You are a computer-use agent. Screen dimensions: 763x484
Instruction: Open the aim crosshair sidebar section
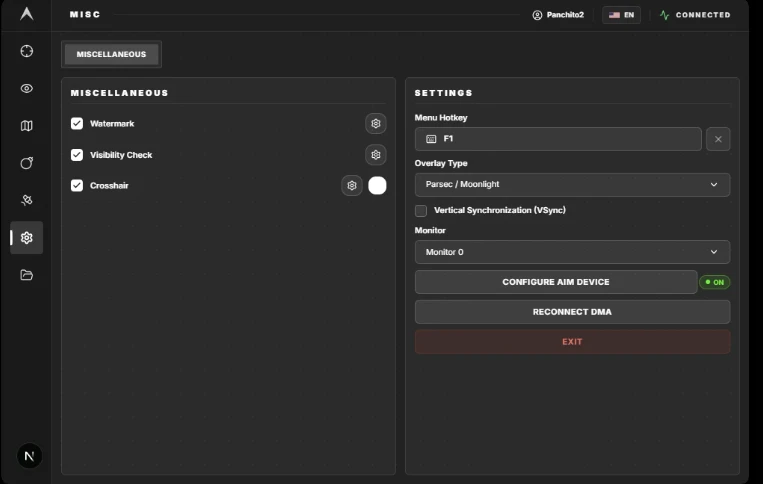(27, 51)
